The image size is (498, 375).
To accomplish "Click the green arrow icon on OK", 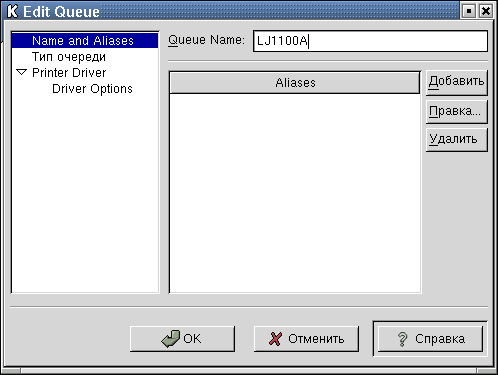I will pyautogui.click(x=171, y=339).
